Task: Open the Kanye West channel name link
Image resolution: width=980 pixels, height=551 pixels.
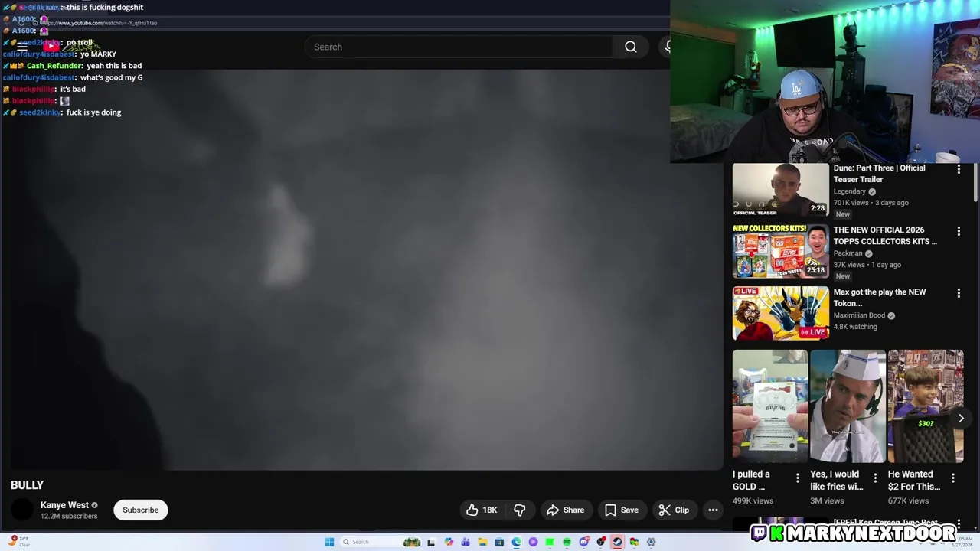Action: [x=64, y=505]
